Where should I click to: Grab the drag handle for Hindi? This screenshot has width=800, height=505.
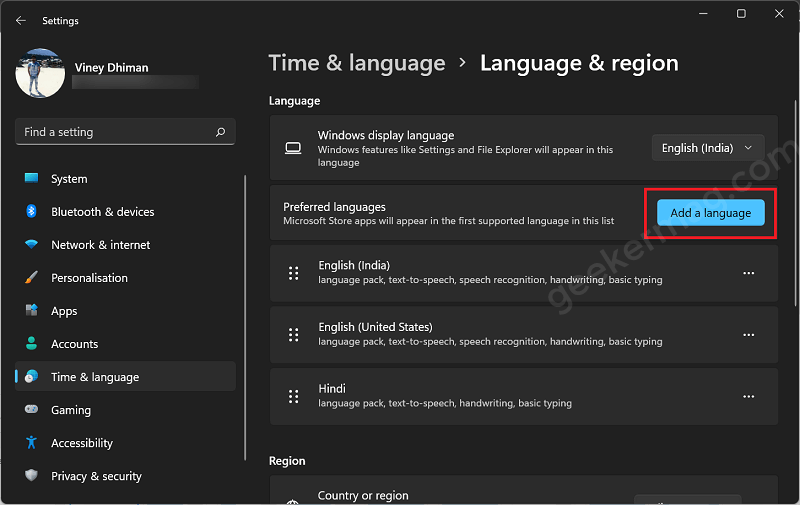(x=293, y=396)
